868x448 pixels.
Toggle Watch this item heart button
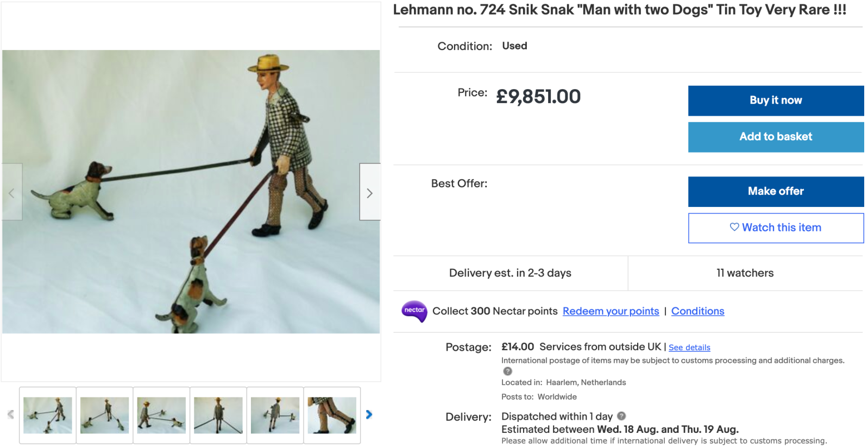[x=775, y=228]
